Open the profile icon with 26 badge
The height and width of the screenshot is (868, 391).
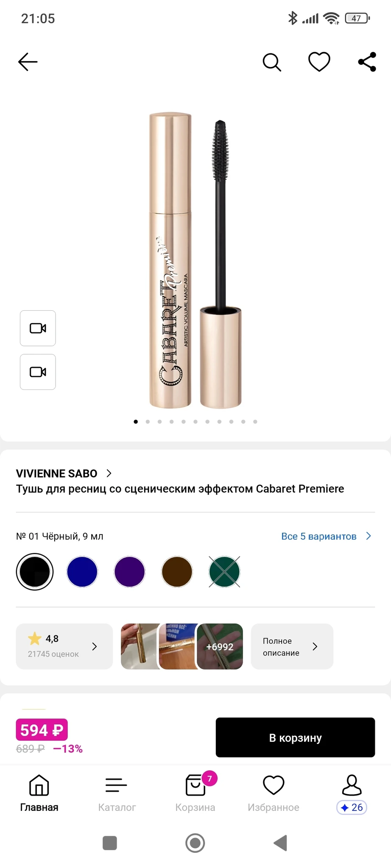point(352,793)
